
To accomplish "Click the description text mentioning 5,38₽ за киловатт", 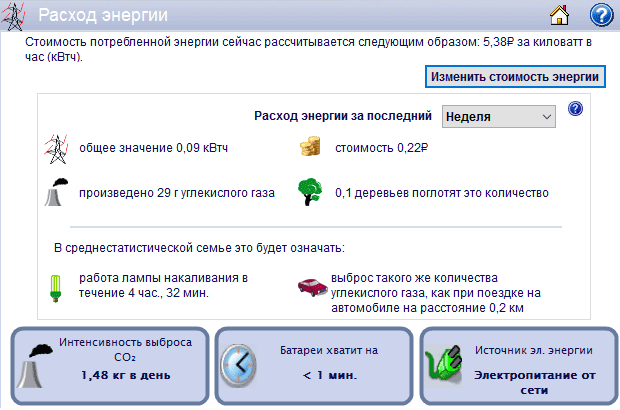I will (x=308, y=49).
